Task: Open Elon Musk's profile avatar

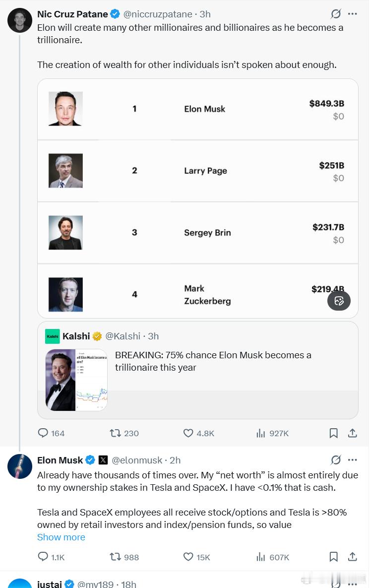Action: point(20,466)
